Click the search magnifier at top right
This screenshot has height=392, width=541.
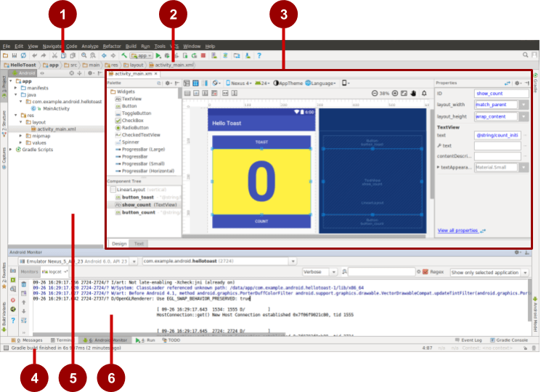click(x=525, y=55)
